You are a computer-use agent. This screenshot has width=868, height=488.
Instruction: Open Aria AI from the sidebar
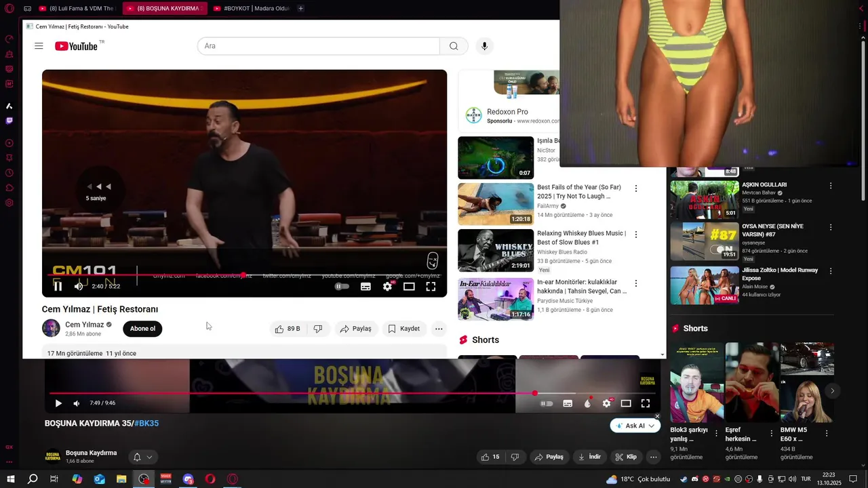pos(9,106)
